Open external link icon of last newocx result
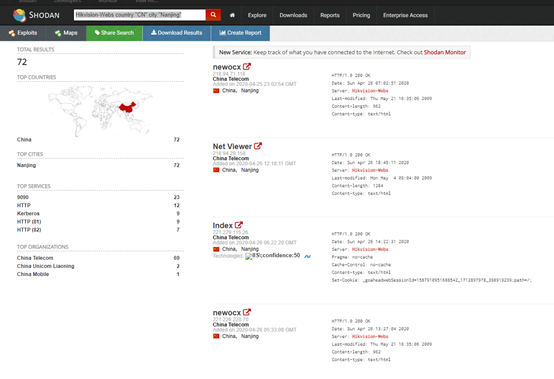 (247, 312)
